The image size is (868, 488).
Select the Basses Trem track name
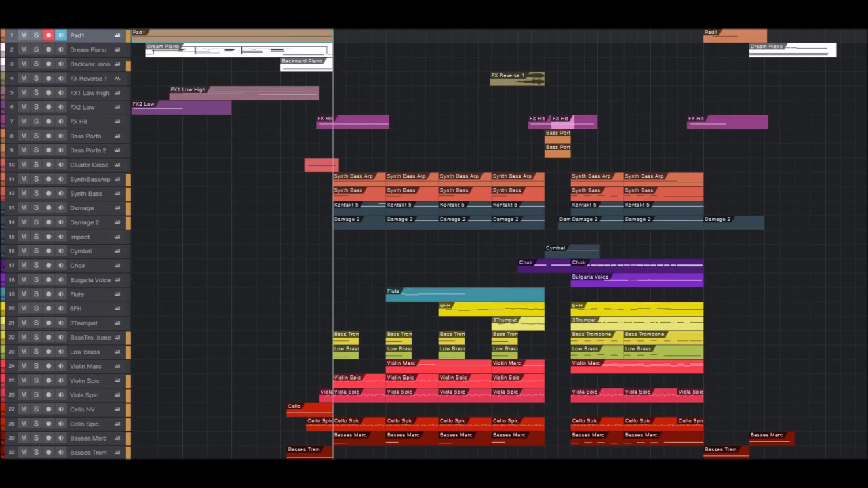click(x=88, y=452)
